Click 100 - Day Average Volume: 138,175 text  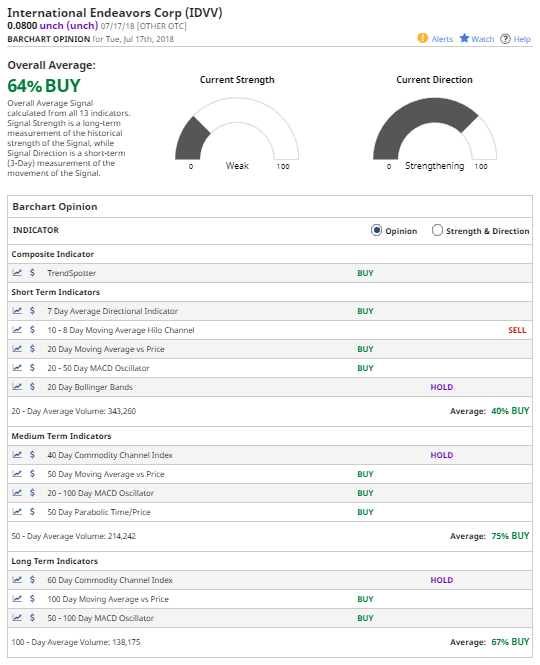76,643
